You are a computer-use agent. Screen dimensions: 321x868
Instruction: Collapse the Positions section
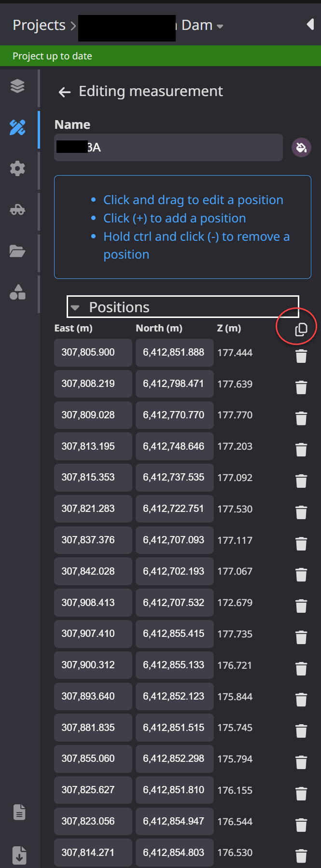[182, 307]
